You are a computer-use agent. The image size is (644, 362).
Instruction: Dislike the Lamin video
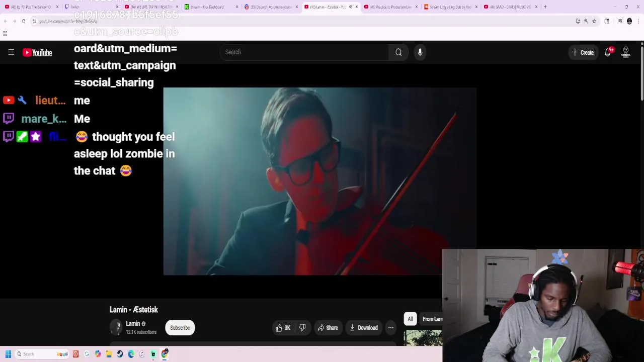(x=302, y=328)
